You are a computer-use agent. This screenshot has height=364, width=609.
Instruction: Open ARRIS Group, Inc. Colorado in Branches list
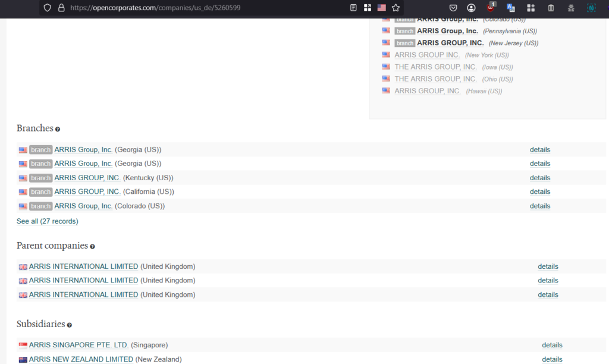pyautogui.click(x=83, y=206)
